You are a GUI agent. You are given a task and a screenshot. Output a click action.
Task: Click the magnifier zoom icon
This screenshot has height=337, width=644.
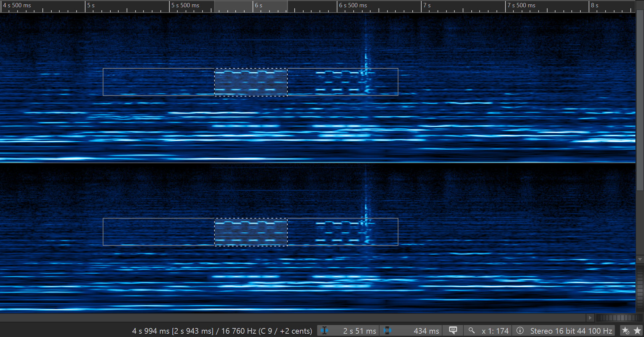pos(471,330)
